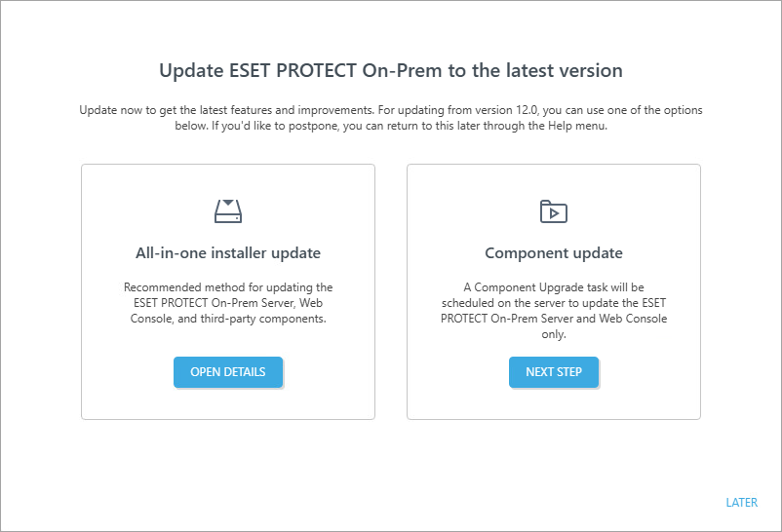Click the "All-in-one installer update" heading
The image size is (782, 532).
click(228, 253)
